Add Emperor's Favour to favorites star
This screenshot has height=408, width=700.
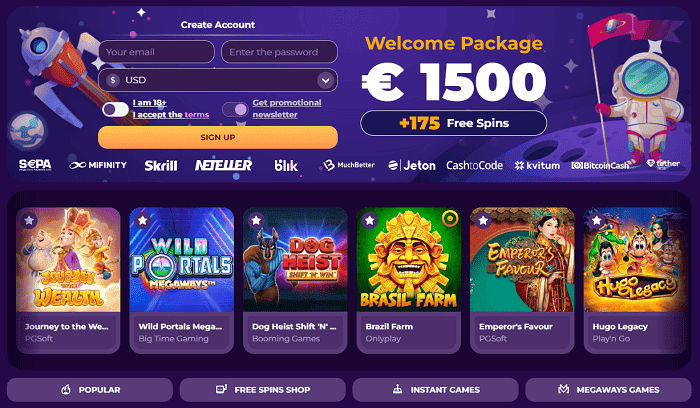(483, 220)
